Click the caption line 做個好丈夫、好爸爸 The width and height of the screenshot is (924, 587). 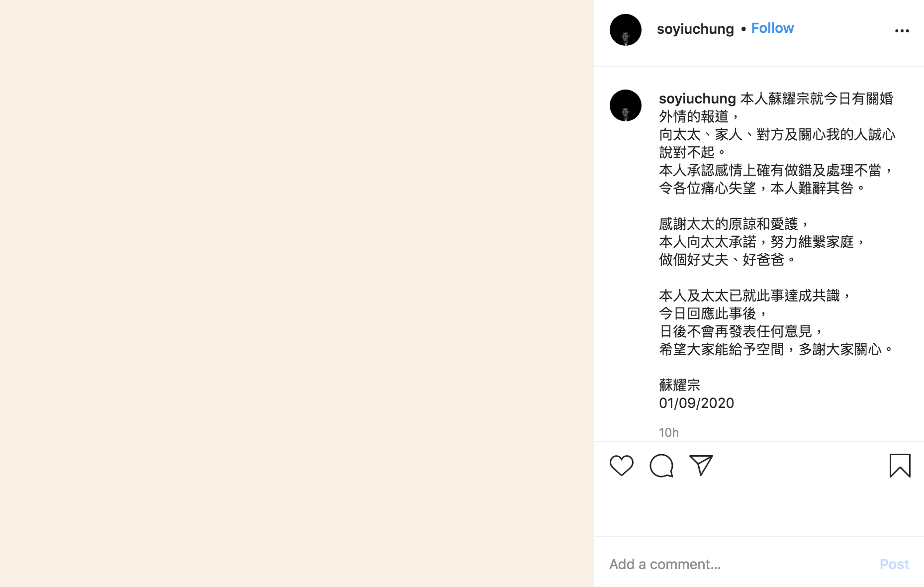pyautogui.click(x=727, y=260)
